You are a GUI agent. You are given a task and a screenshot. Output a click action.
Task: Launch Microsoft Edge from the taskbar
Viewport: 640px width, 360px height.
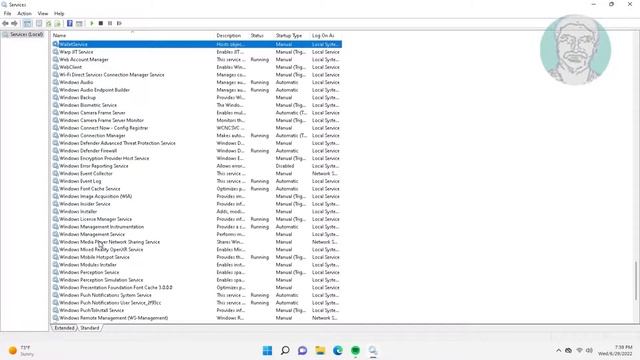click(338, 350)
